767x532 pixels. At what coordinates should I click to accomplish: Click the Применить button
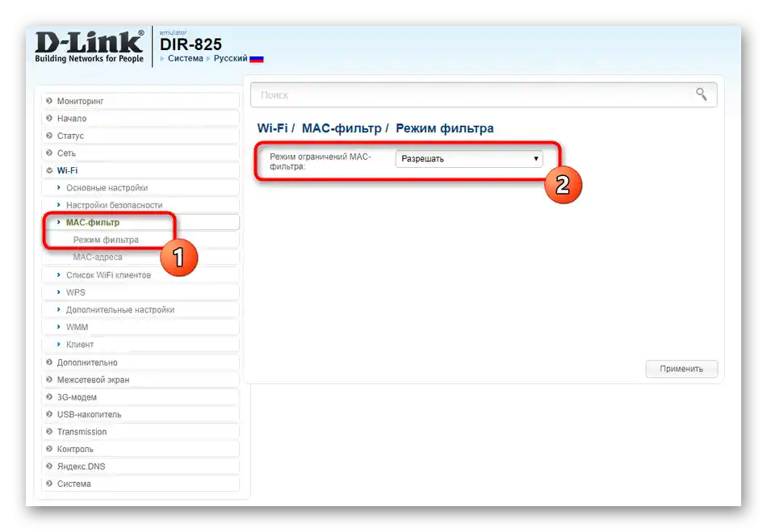coord(681,369)
